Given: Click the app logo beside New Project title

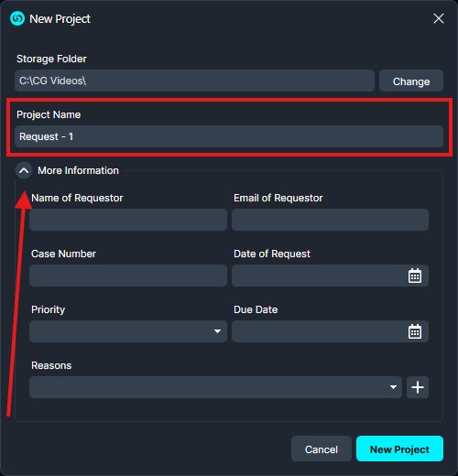Looking at the screenshot, I should (x=17, y=18).
